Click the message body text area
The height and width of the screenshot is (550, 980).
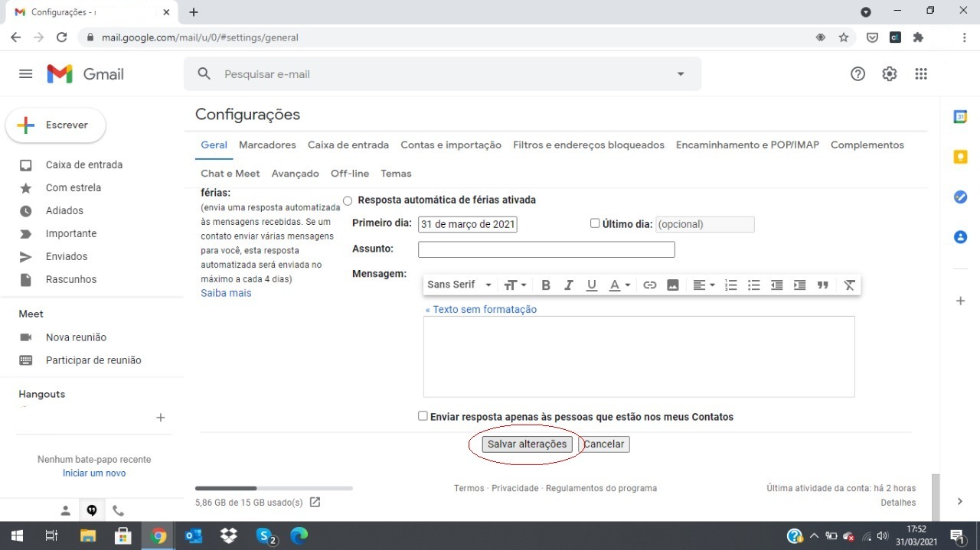point(639,356)
